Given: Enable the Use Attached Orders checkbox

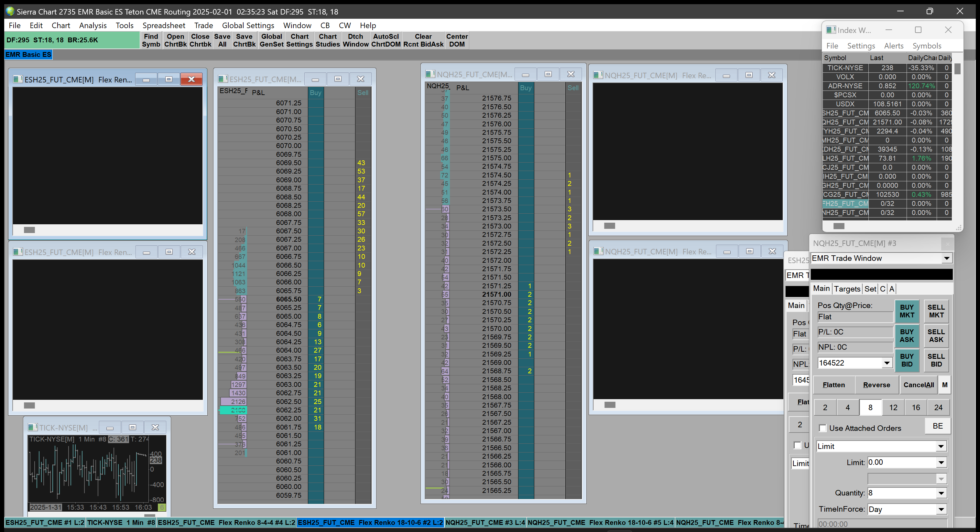Looking at the screenshot, I should [x=822, y=428].
